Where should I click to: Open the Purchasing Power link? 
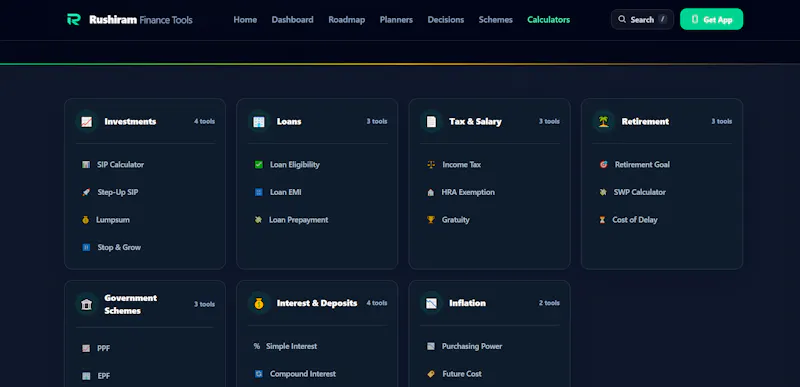472,346
